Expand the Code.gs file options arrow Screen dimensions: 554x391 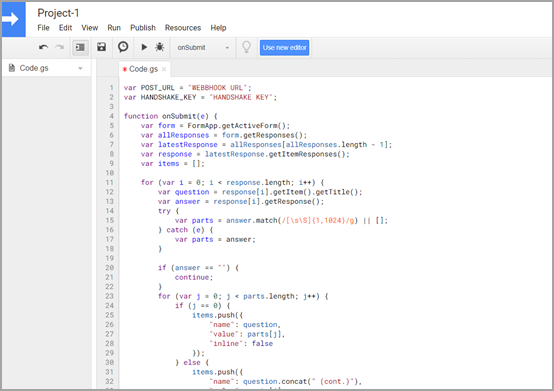pos(80,69)
